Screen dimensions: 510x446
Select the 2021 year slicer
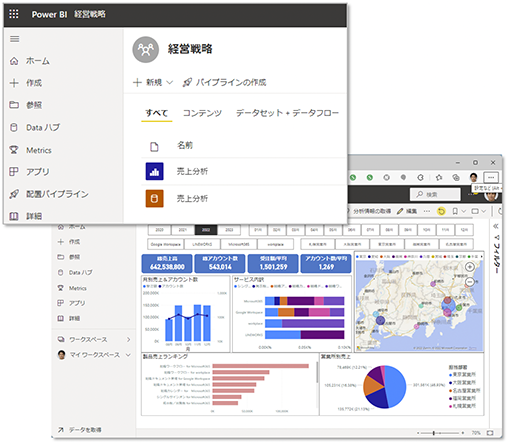tap(183, 230)
